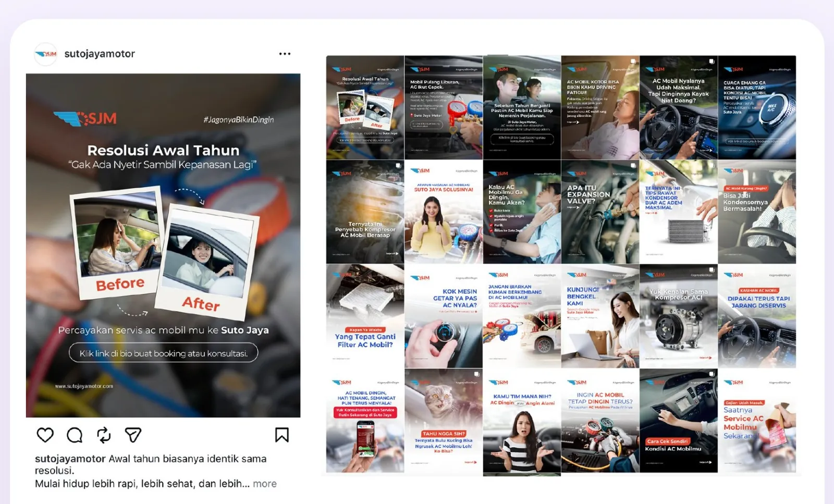The image size is (834, 504).
Task: Share the post using the paper plane icon
Action: [133, 435]
